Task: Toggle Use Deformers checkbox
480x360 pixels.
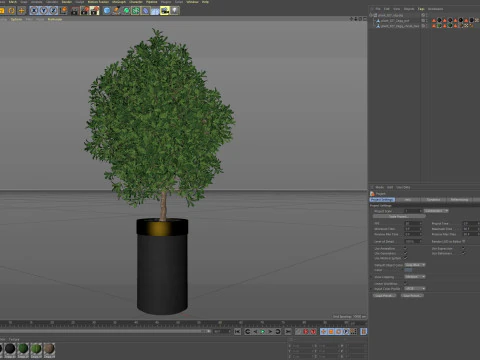Action: pos(463,253)
